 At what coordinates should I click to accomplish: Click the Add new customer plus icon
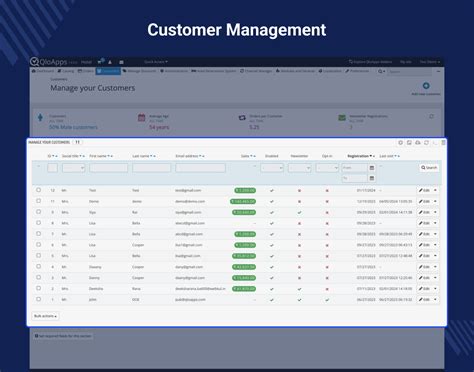(426, 86)
